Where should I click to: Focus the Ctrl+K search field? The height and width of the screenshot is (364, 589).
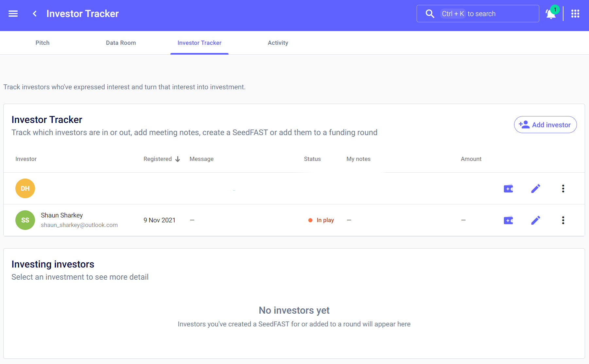pos(477,14)
